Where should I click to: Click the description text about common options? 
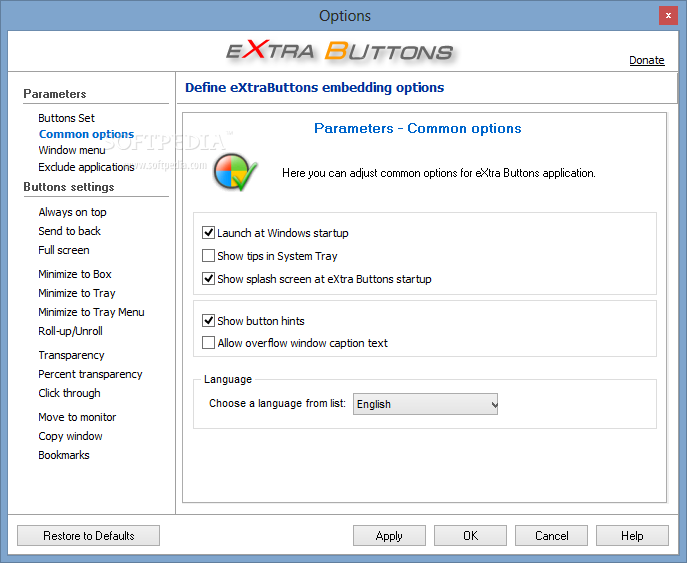pos(439,173)
